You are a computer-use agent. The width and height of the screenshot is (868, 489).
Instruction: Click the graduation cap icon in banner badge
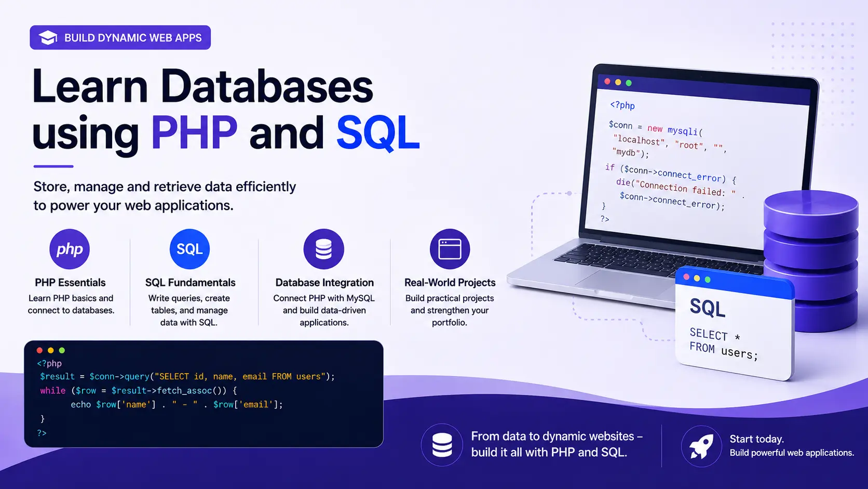point(48,37)
